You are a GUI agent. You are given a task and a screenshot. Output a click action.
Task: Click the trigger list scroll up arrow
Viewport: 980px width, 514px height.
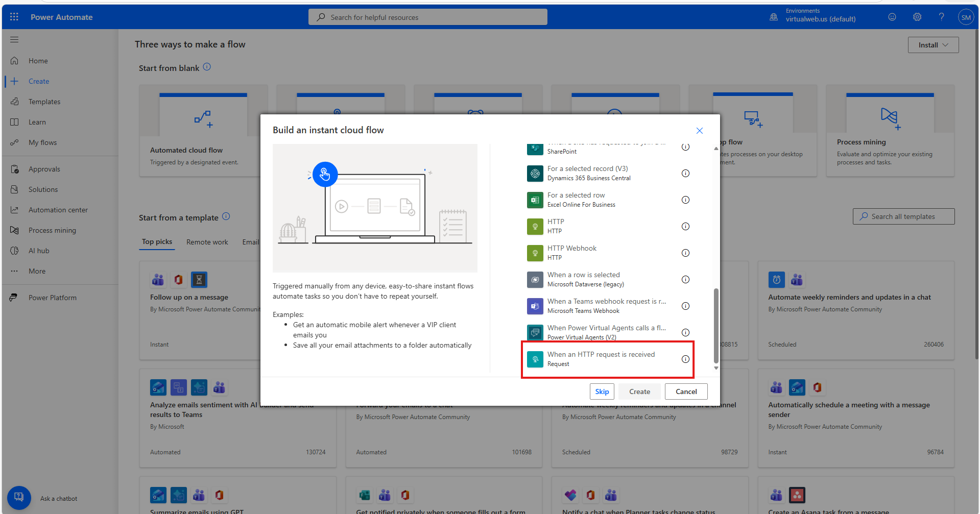click(x=716, y=149)
